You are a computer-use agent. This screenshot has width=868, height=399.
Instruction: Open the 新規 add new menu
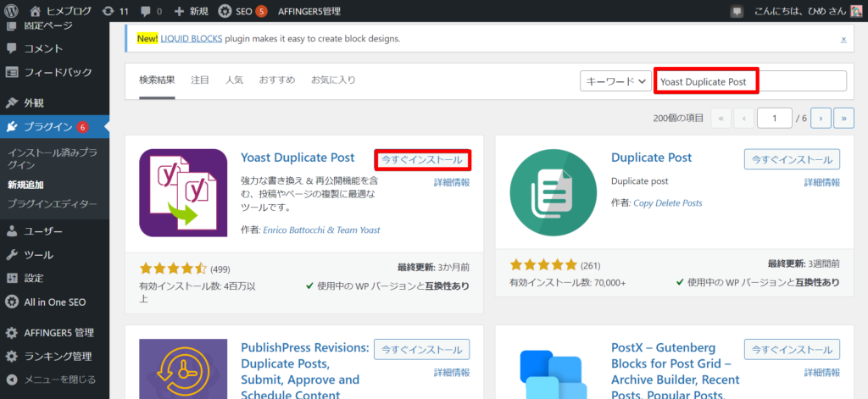tap(191, 10)
